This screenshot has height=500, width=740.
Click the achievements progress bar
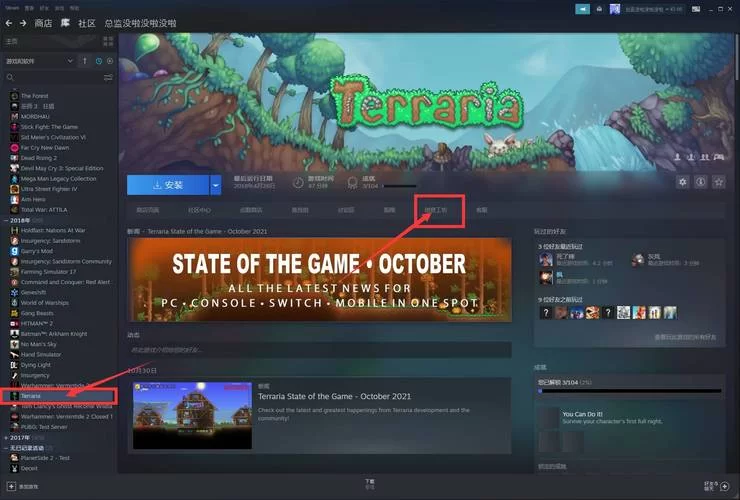pos(627,391)
